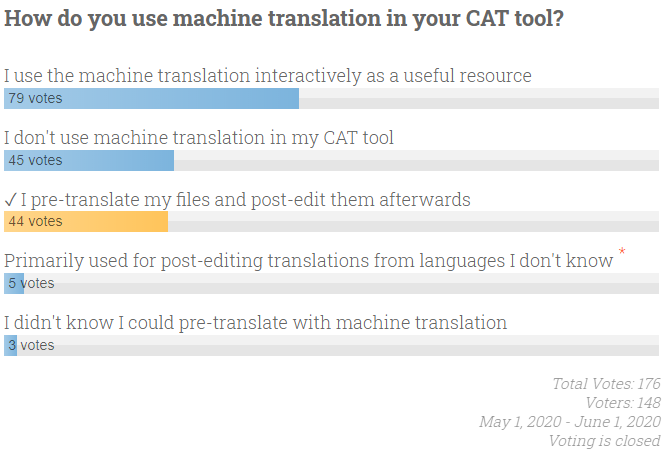Click the checkmark beside pre-translate option
This screenshot has width=663, height=450.
10,200
